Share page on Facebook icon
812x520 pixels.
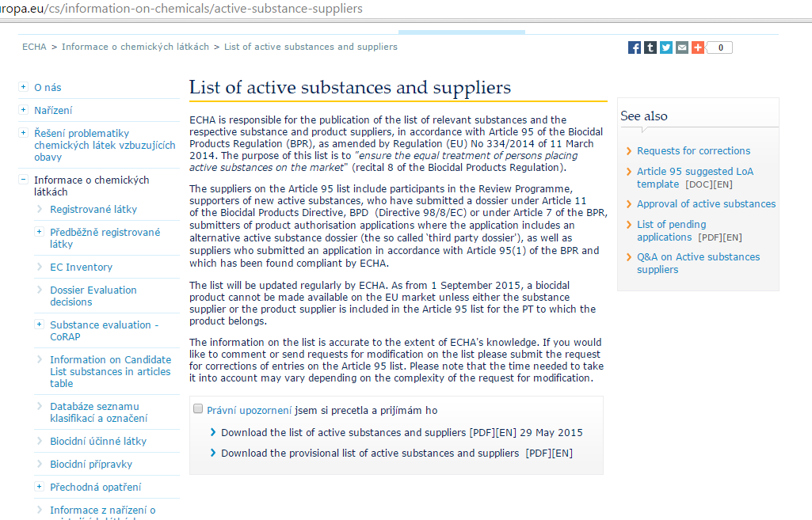(634, 47)
